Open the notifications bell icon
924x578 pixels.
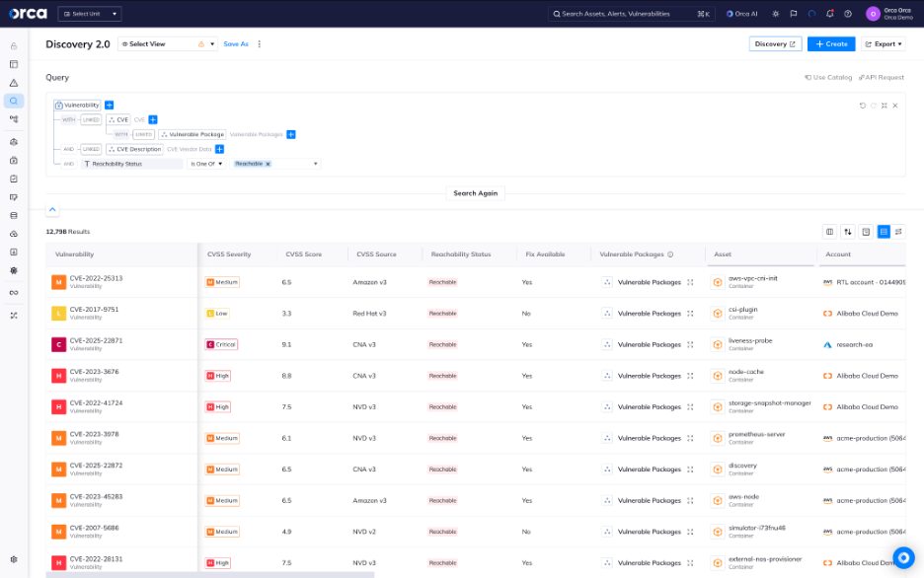829,14
